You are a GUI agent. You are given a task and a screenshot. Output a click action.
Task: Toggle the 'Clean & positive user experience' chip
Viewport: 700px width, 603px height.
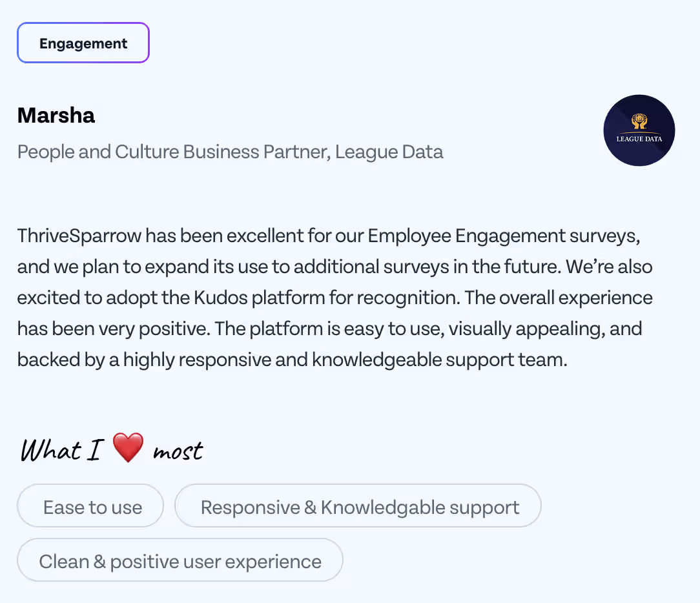(180, 561)
